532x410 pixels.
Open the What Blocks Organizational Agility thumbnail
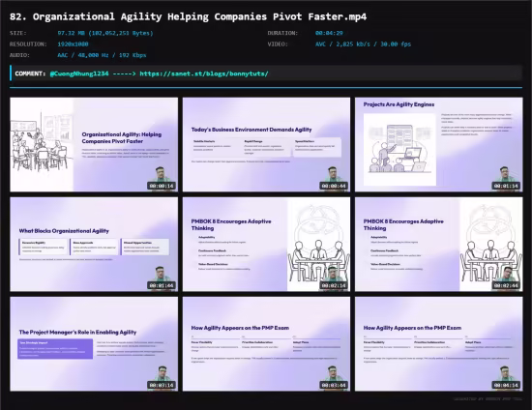pyautogui.click(x=94, y=245)
